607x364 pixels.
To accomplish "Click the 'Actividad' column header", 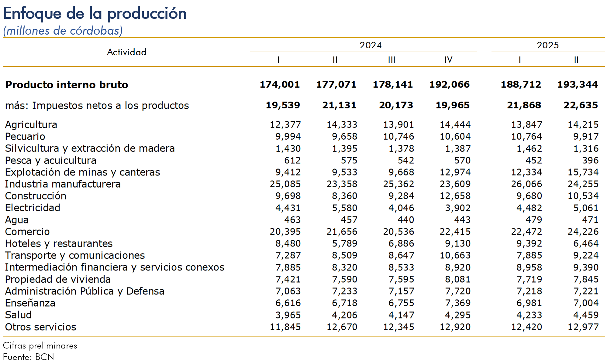I will 126,52.
